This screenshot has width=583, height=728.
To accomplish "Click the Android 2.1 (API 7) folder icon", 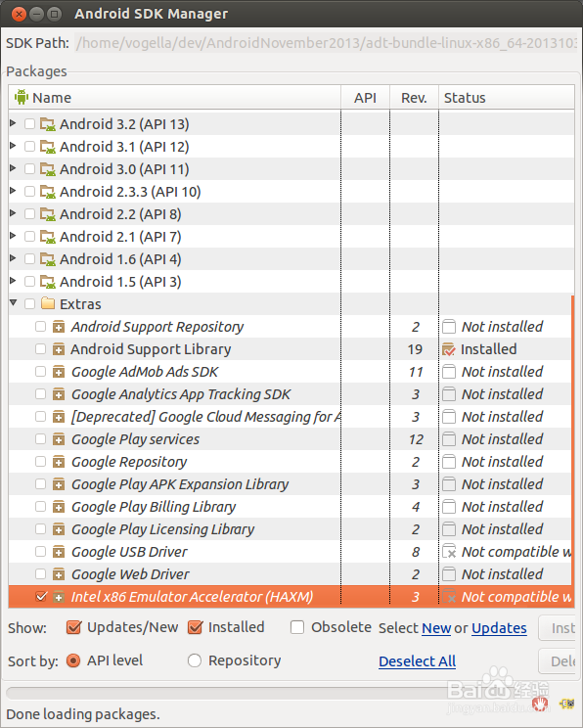I will click(x=48, y=237).
